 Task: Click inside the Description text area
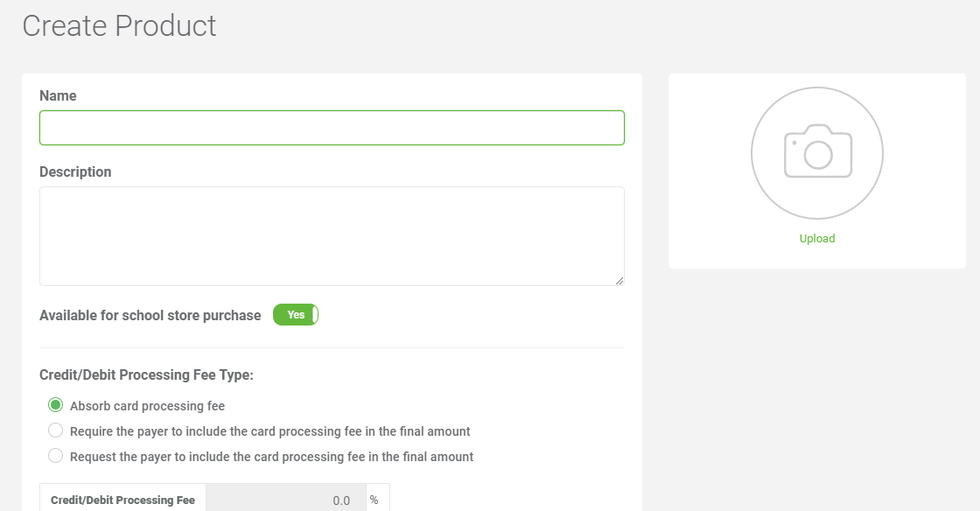pyautogui.click(x=332, y=236)
